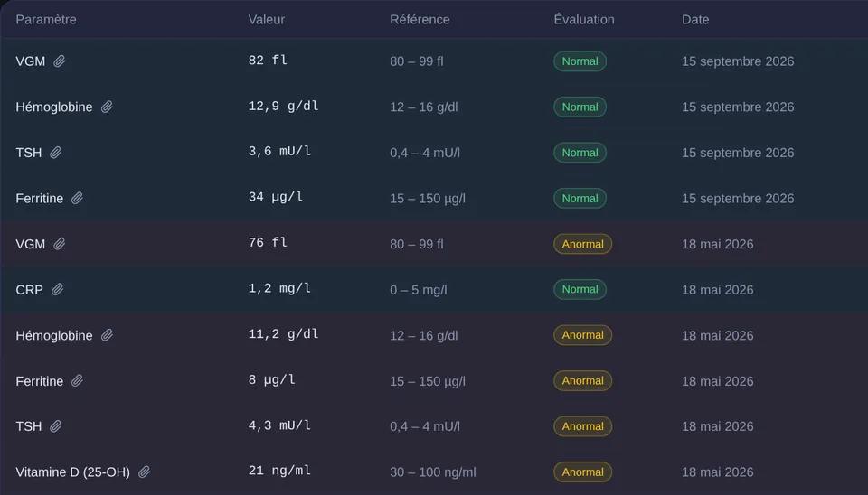Select the value 76 fl
The image size is (868, 495).
(268, 243)
